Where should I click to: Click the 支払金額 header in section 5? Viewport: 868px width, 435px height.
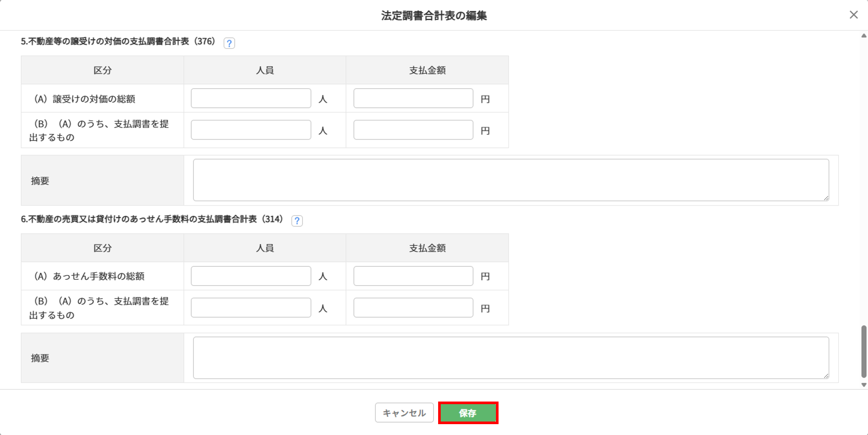coord(427,70)
